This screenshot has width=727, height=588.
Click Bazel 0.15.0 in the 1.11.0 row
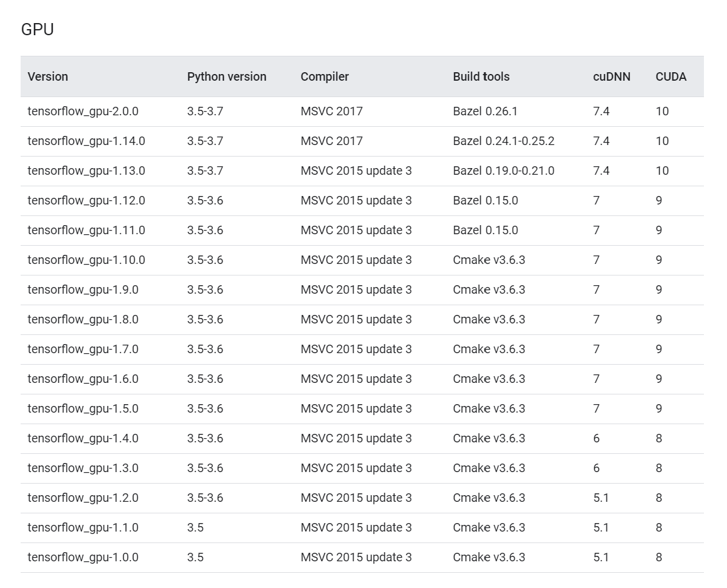point(485,230)
